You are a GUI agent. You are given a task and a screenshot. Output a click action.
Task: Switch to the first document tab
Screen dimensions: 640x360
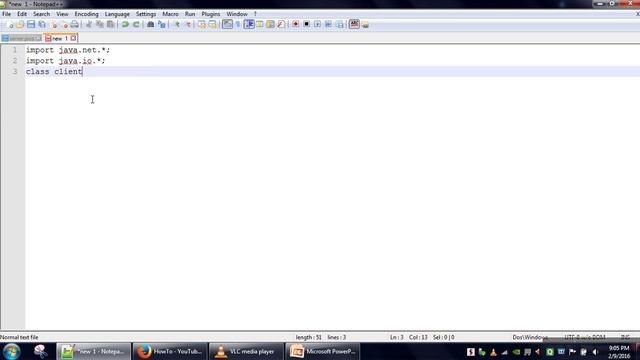21,38
